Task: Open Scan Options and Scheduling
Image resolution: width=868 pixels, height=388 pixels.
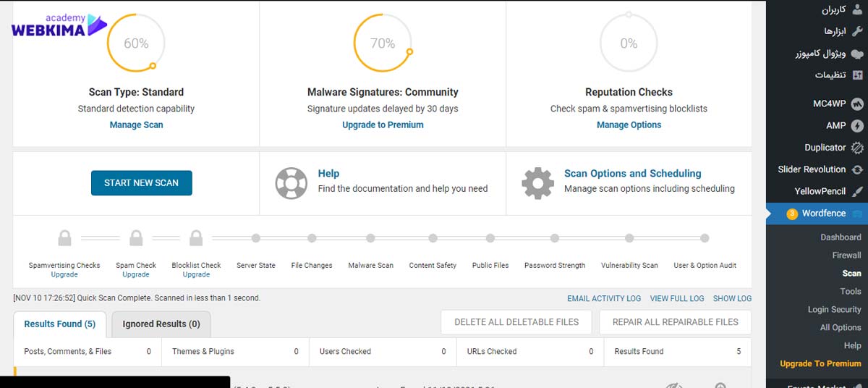Action: 633,174
